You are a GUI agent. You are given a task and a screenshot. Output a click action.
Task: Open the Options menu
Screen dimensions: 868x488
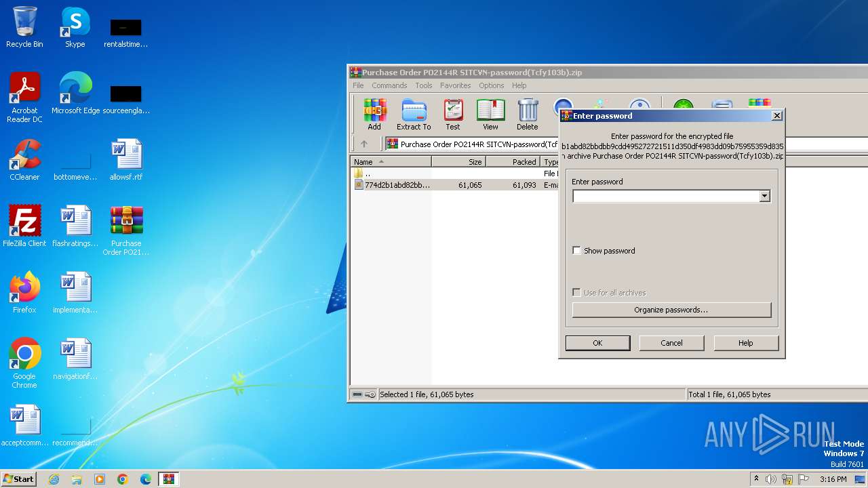click(491, 85)
